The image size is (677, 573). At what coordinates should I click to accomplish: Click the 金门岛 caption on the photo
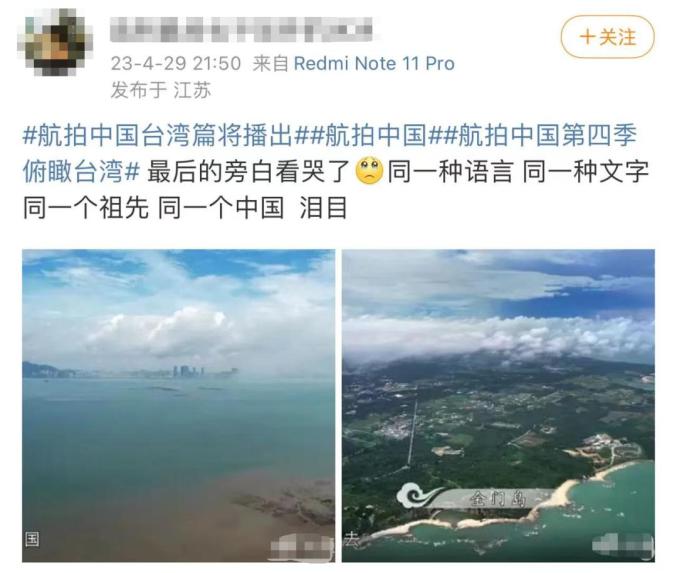coord(497,499)
